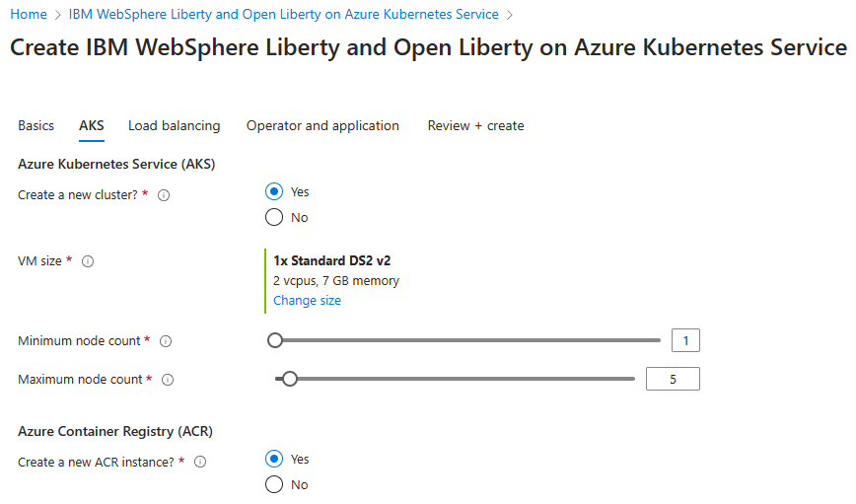The image size is (856, 504).
Task: Select No for Create a new cluster
Action: coord(275,217)
